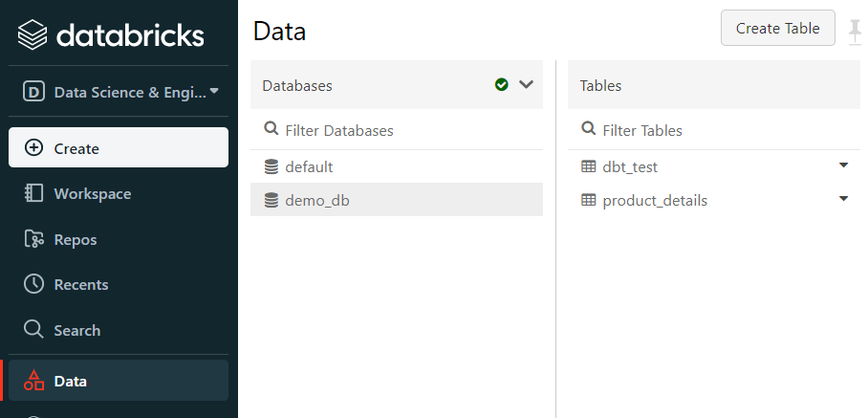Open the dbt_test table dropdown arrow
Image resolution: width=868 pixels, height=418 pixels.
(844, 165)
